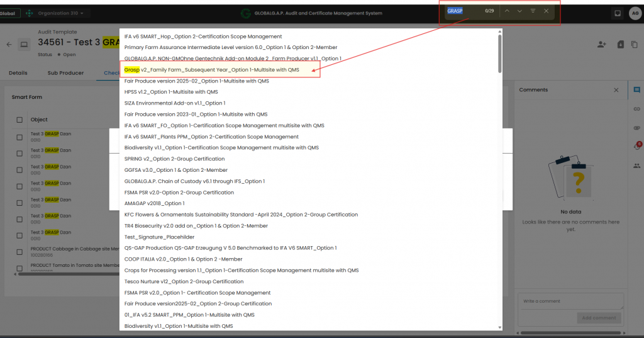The image size is (644, 338).
Task: Click the add user icon
Action: pyautogui.click(x=602, y=44)
